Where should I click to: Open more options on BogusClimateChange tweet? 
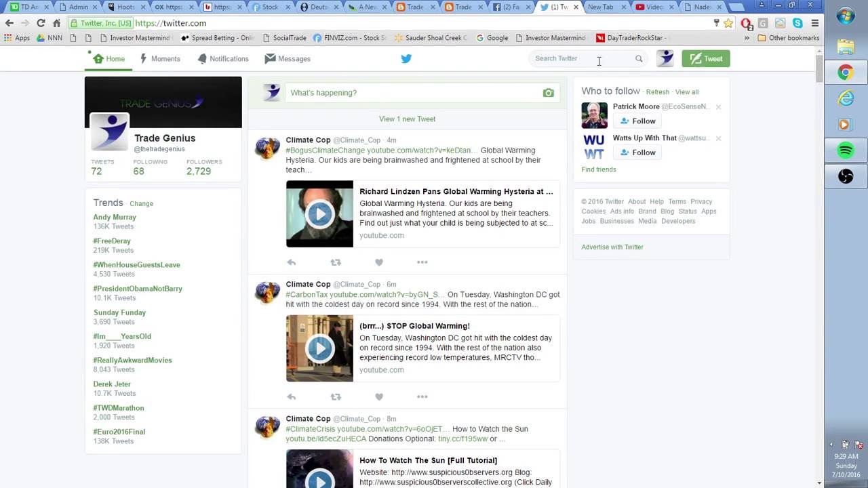(422, 262)
